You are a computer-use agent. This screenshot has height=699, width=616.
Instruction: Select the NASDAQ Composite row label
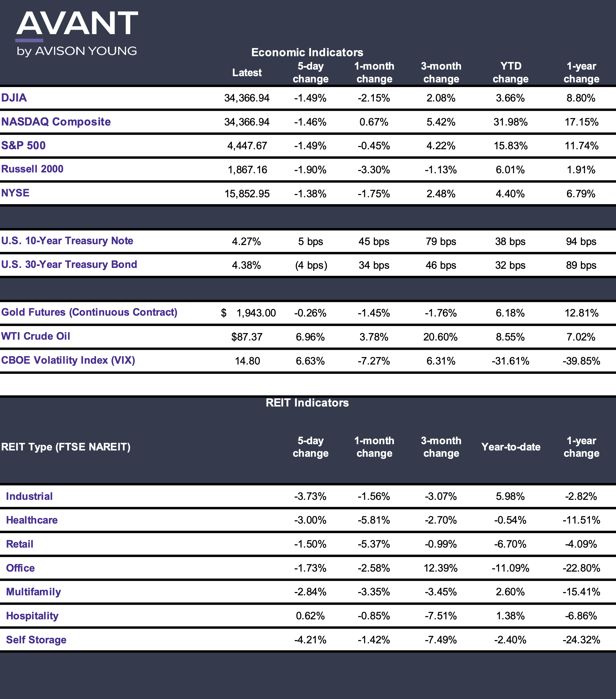56,122
